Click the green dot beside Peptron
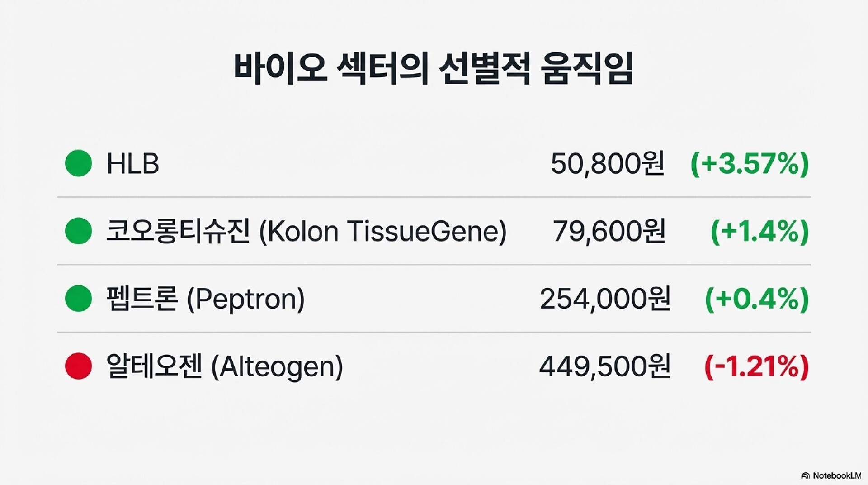868x485 pixels. click(78, 298)
